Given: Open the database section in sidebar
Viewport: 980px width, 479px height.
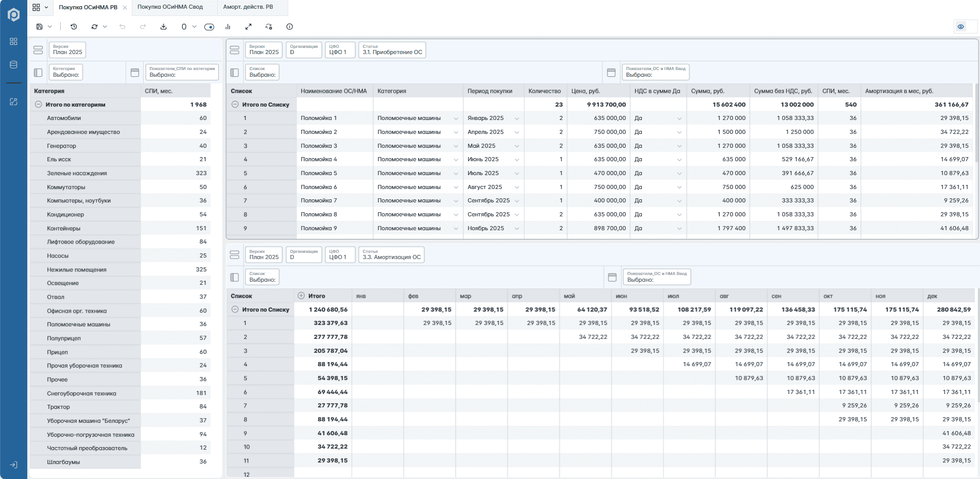Looking at the screenshot, I should [x=13, y=65].
